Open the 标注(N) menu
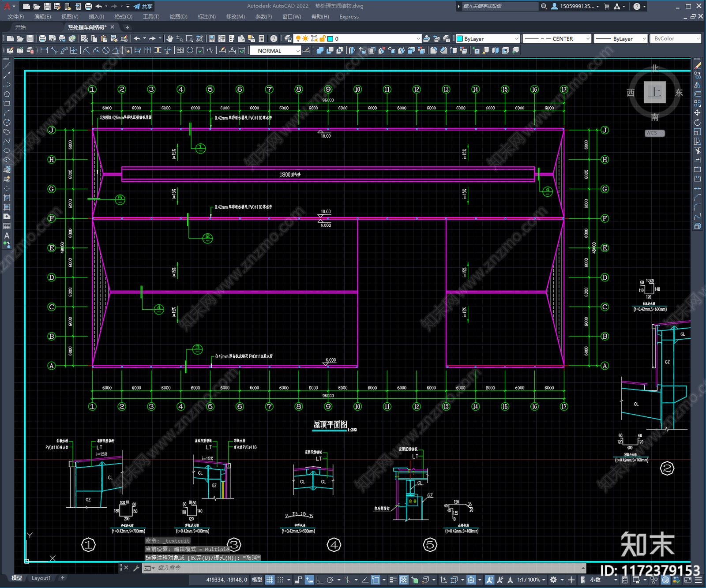 click(207, 17)
